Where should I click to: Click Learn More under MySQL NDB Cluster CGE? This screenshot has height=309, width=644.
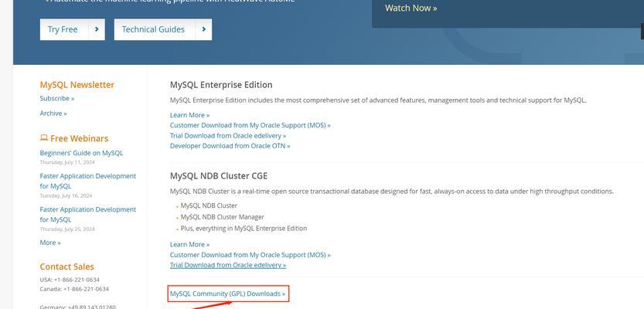(x=189, y=244)
